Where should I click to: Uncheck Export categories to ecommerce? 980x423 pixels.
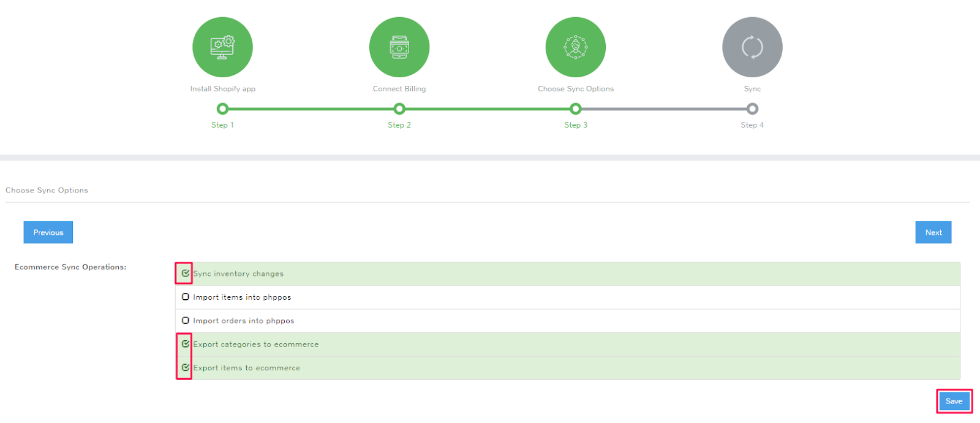185,344
